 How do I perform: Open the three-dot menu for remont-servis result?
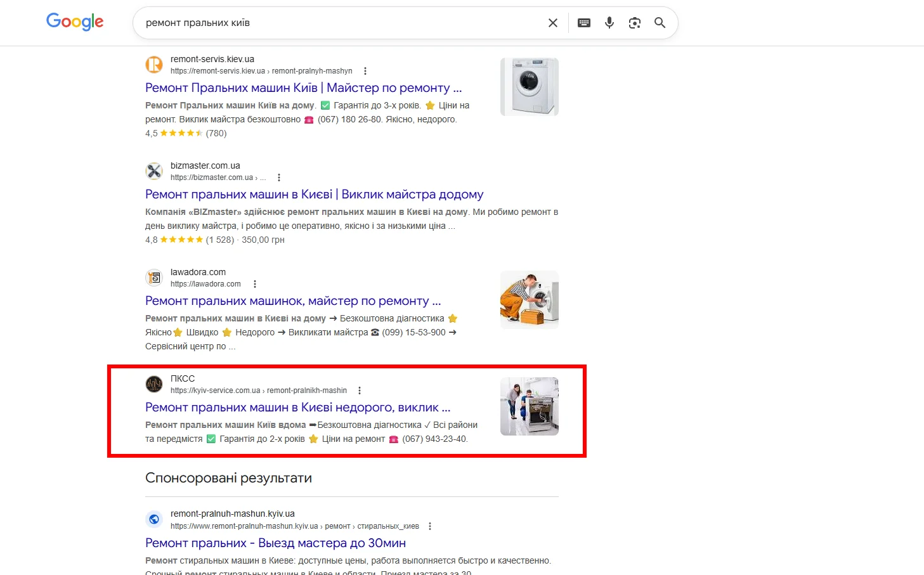(365, 70)
